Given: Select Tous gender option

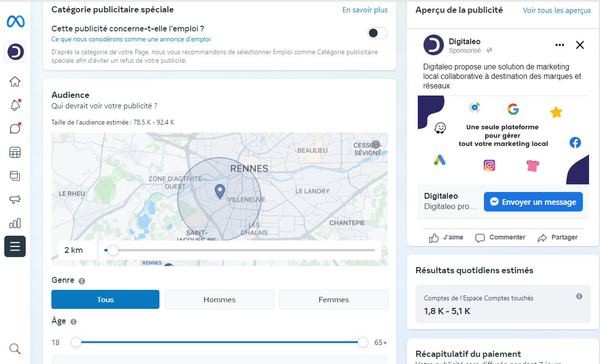Looking at the screenshot, I should (x=105, y=299).
